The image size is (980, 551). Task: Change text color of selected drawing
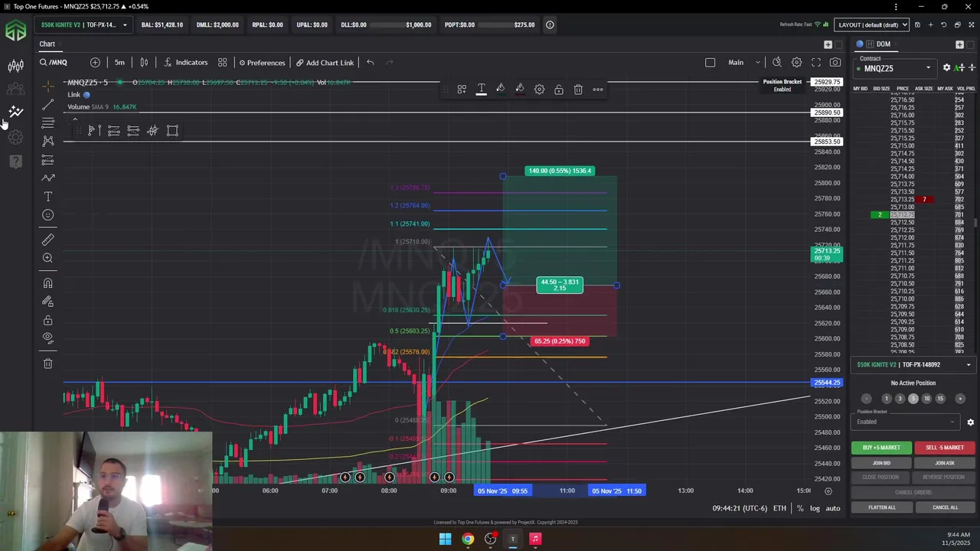(481, 90)
